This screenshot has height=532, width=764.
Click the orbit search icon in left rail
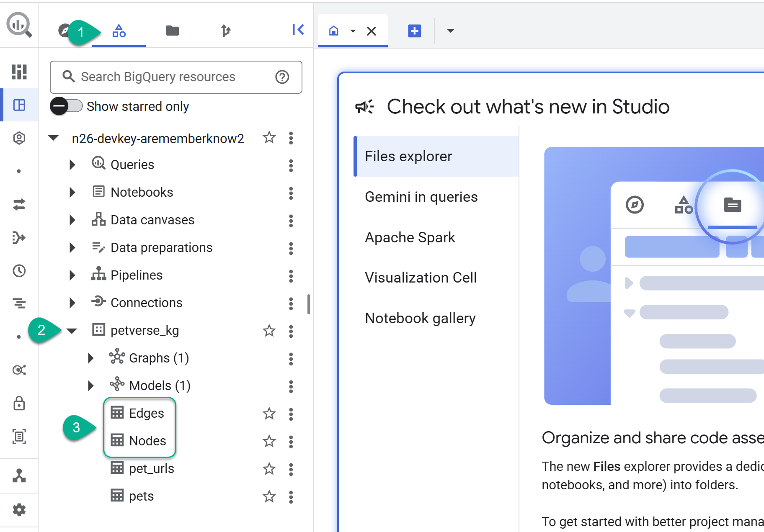[x=19, y=370]
